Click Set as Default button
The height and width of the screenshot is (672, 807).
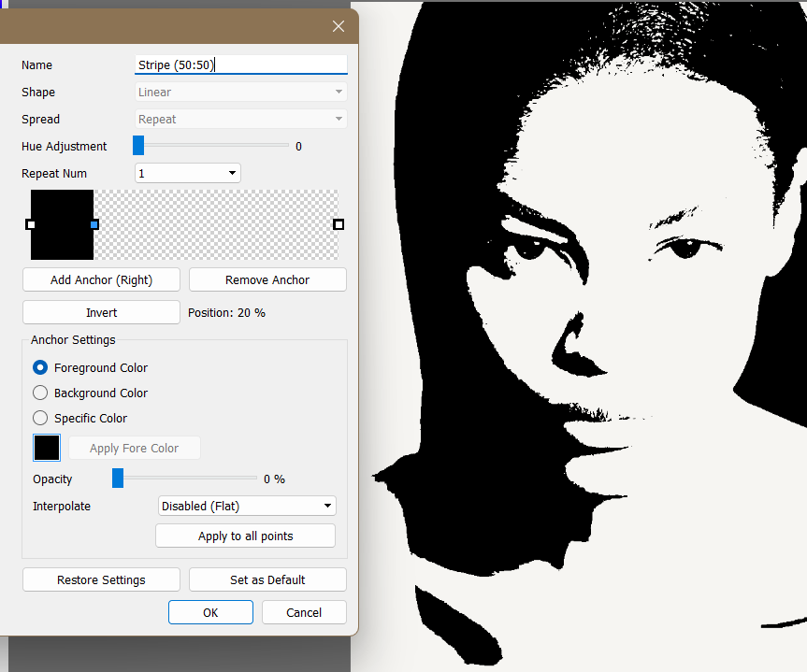[267, 579]
